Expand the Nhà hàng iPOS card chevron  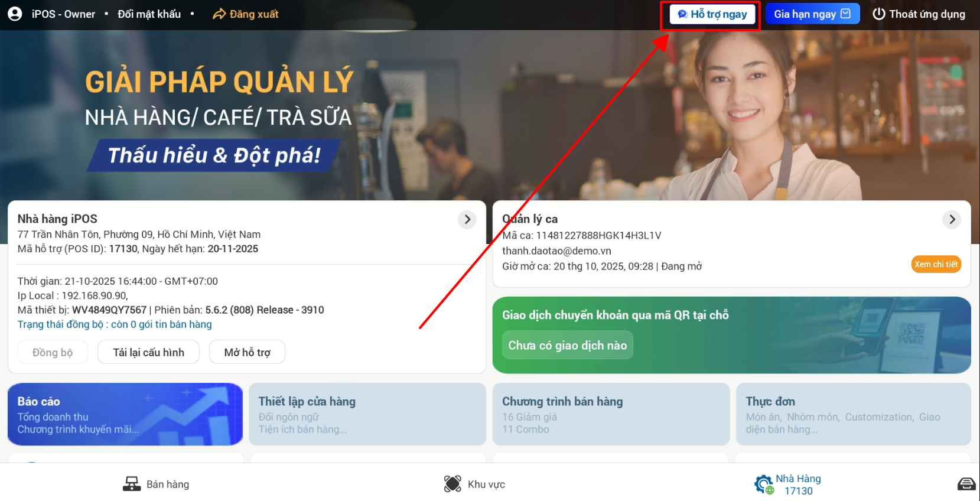click(467, 220)
